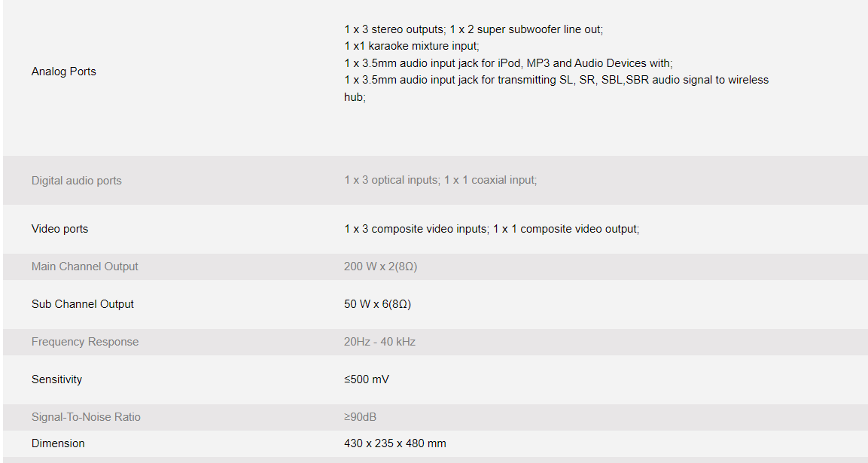This screenshot has height=463, width=868.
Task: Select the Digital audio ports label
Action: (x=76, y=181)
